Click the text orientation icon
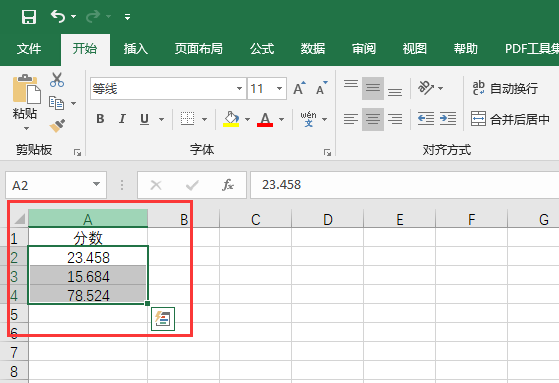 (x=426, y=88)
